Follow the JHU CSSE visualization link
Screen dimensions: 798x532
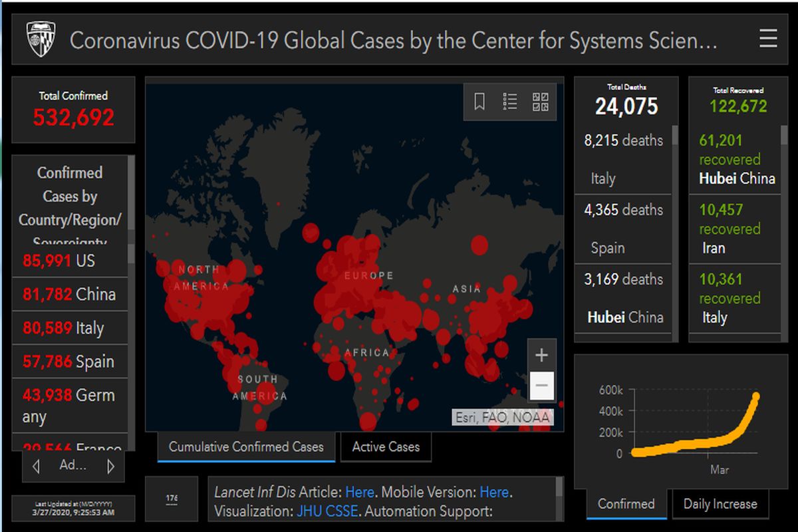pyautogui.click(x=327, y=511)
